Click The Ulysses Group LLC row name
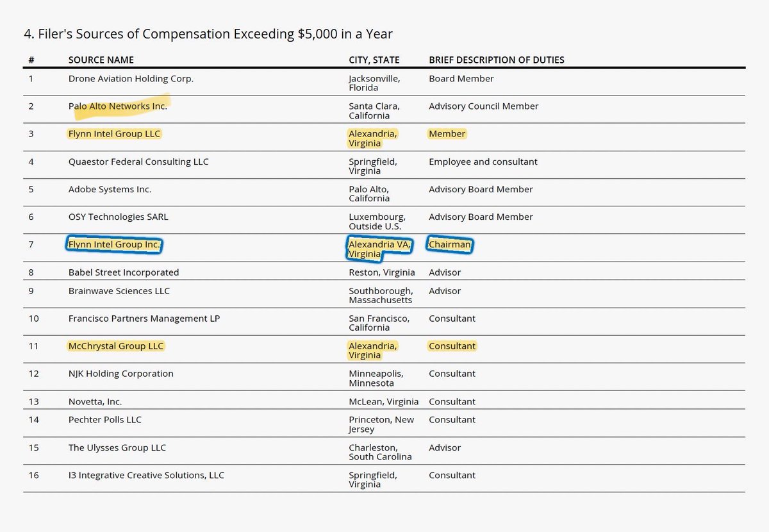Screen dimensions: 769x532 [x=117, y=447]
